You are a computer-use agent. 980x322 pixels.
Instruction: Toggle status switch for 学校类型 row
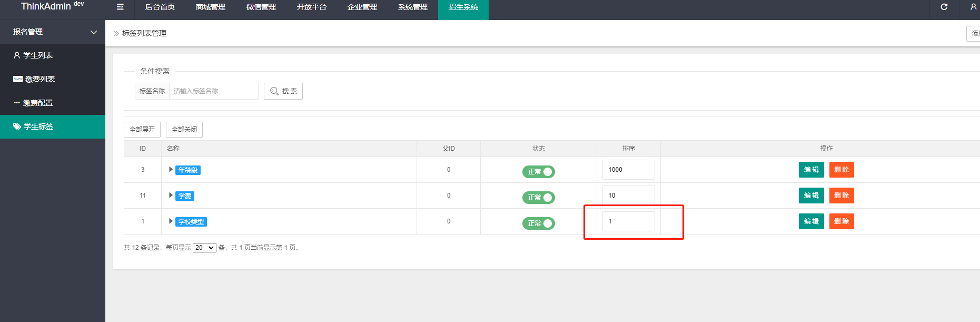coord(538,223)
